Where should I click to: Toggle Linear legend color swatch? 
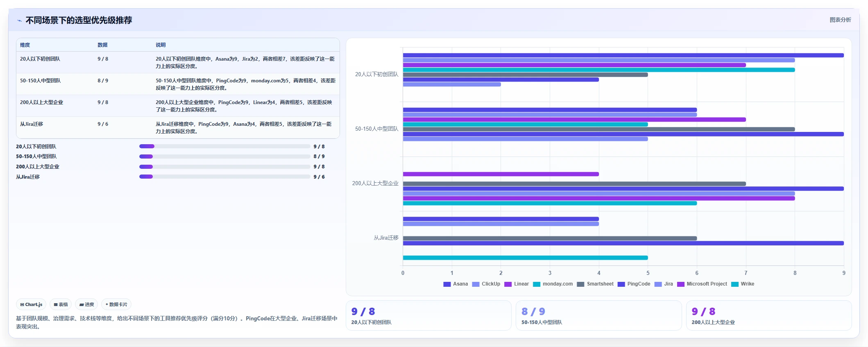click(x=508, y=284)
